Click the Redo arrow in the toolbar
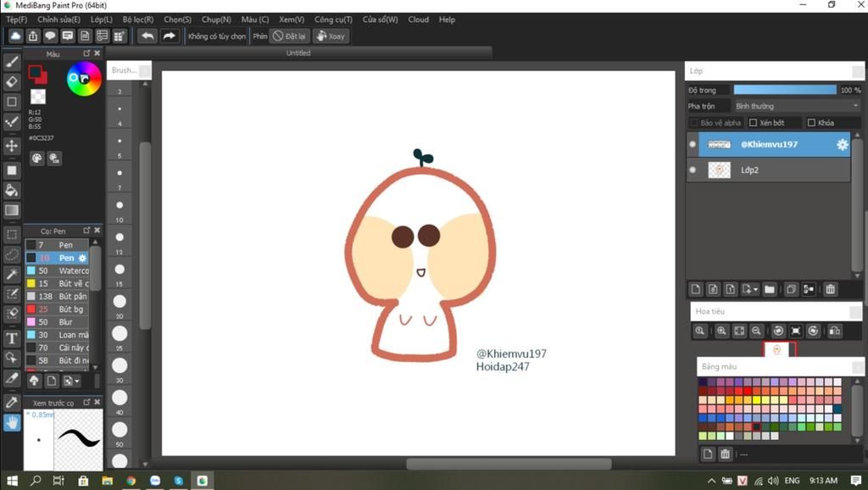The image size is (868, 490). coord(170,36)
